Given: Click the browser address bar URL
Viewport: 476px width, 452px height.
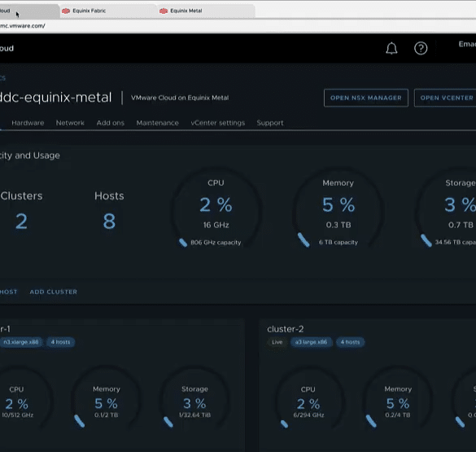Looking at the screenshot, I should pos(23,26).
